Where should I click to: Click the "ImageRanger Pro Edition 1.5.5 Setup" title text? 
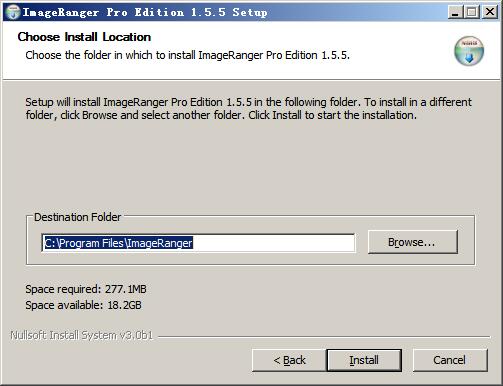145,12
